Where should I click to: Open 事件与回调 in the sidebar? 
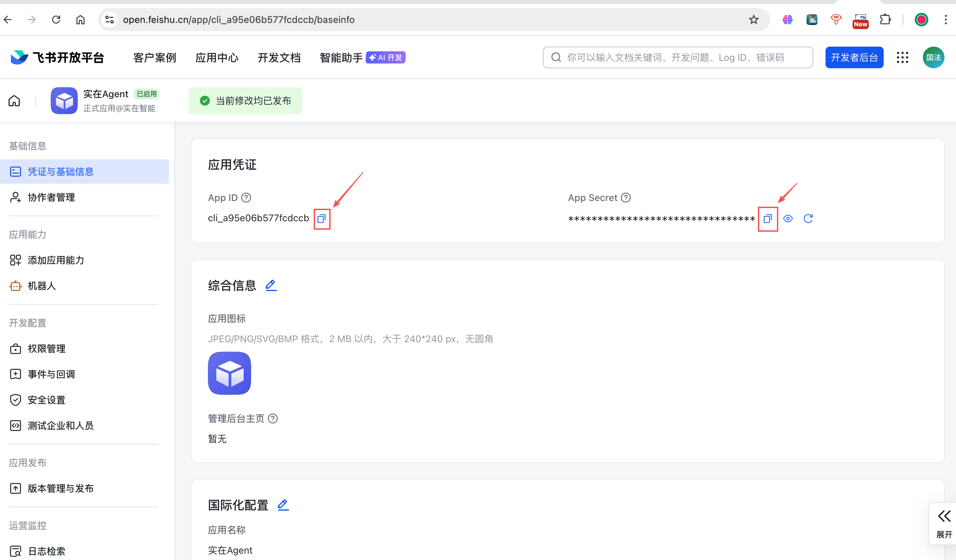(x=84, y=374)
